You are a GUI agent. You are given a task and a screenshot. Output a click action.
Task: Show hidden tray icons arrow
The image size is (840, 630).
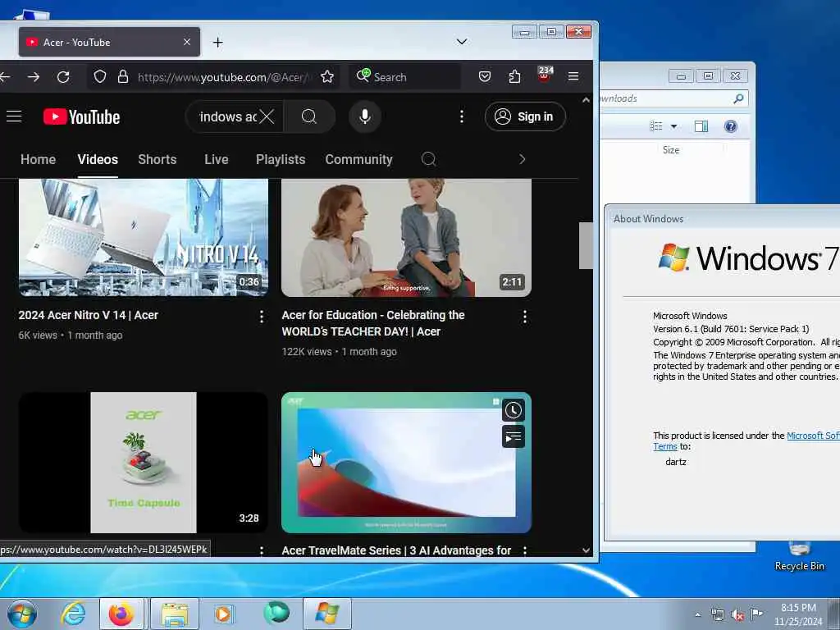click(697, 615)
